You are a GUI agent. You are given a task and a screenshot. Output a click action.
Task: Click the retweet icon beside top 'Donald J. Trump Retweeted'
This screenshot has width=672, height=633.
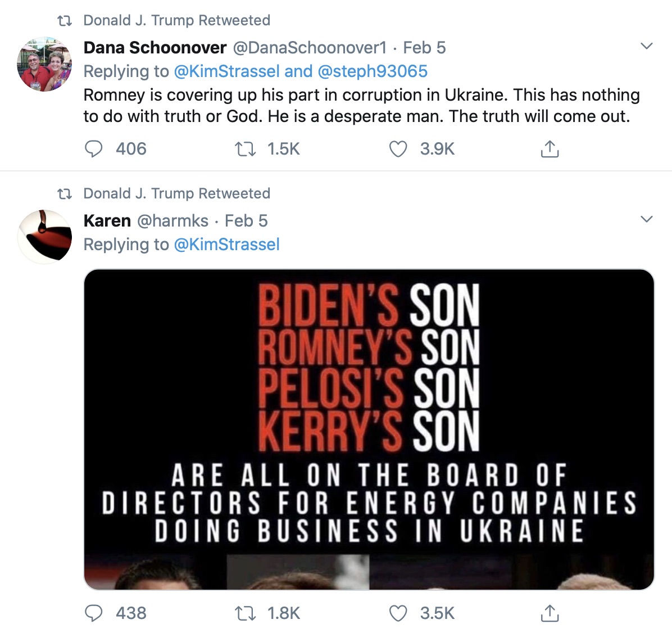pyautogui.click(x=65, y=21)
